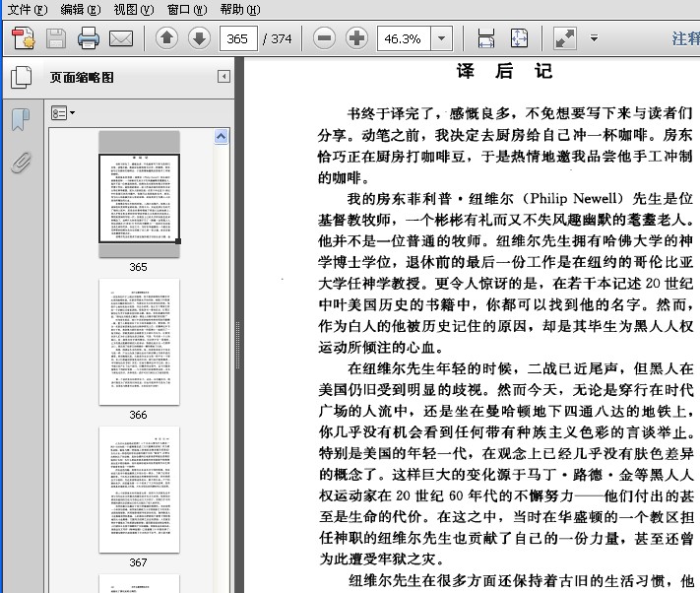Click the email envelope icon
The height and width of the screenshot is (593, 700).
point(121,39)
